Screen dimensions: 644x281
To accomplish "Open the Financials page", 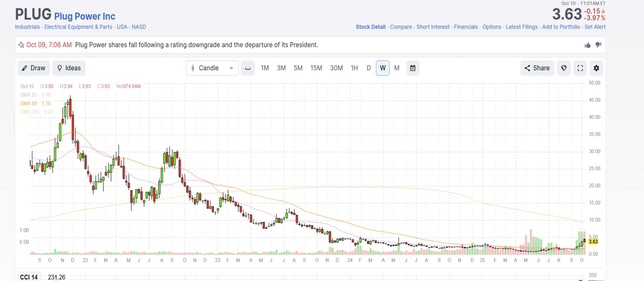I will coord(466,27).
